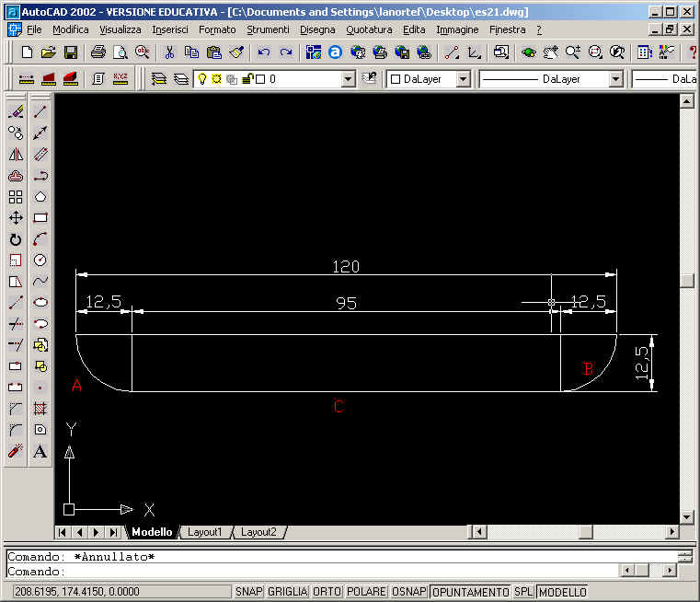The height and width of the screenshot is (602, 700).
Task: Open the DaLayer linetype dropdown
Action: point(615,79)
